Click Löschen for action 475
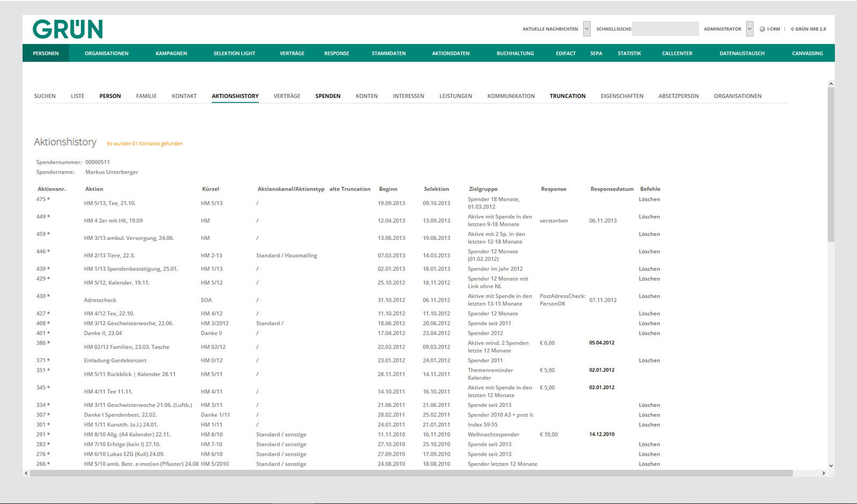857x504 pixels. pos(649,199)
